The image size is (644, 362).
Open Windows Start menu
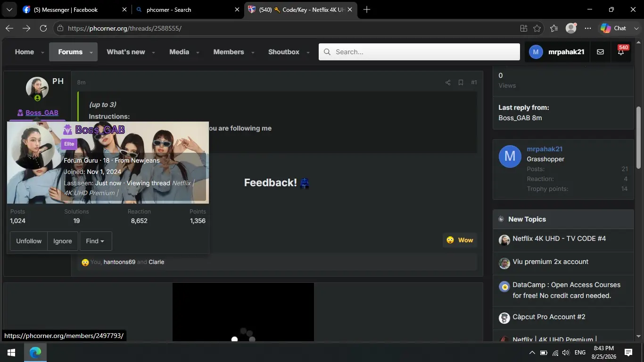(x=11, y=352)
